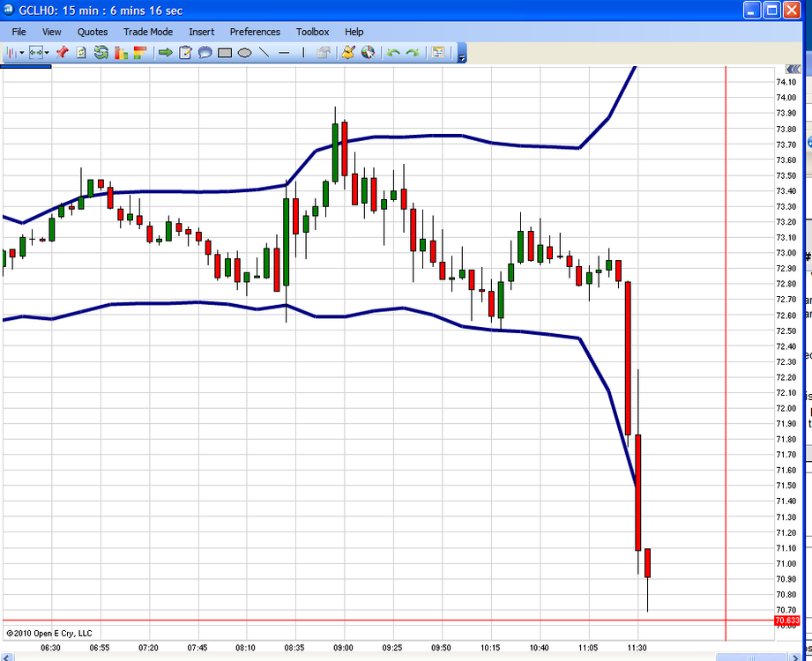Image resolution: width=812 pixels, height=661 pixels.
Task: Click the 11:30 time axis label
Action: [x=637, y=648]
